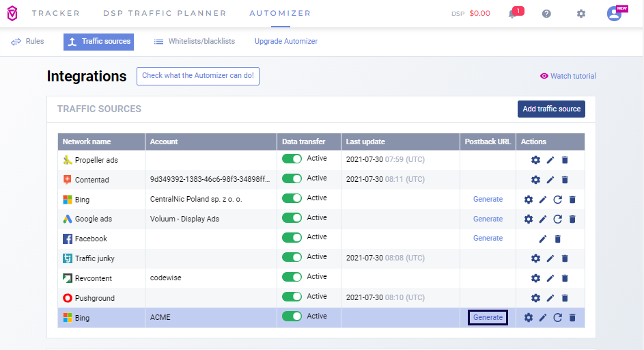Click the Add traffic source button

(x=551, y=109)
